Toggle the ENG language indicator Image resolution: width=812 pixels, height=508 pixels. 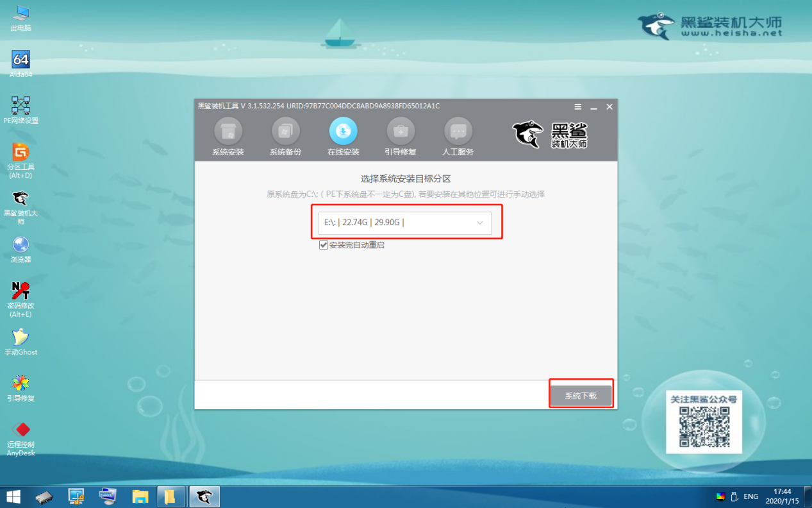pos(750,496)
